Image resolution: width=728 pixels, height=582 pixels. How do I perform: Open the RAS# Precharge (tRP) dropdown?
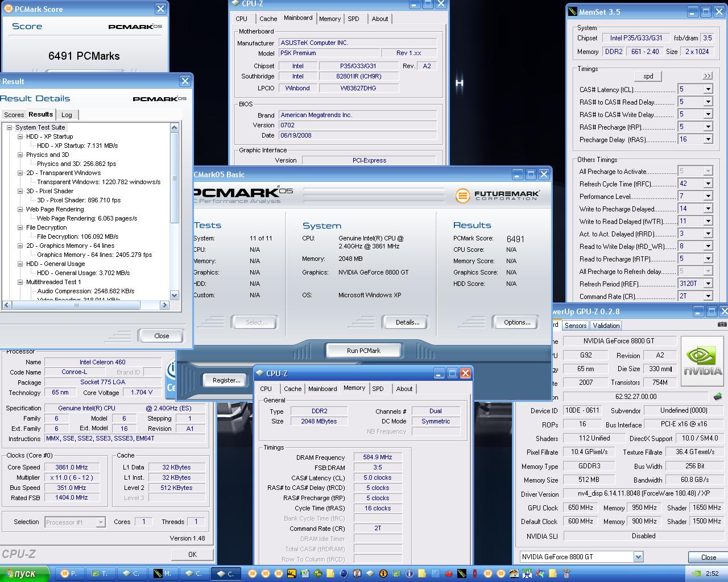click(x=708, y=127)
